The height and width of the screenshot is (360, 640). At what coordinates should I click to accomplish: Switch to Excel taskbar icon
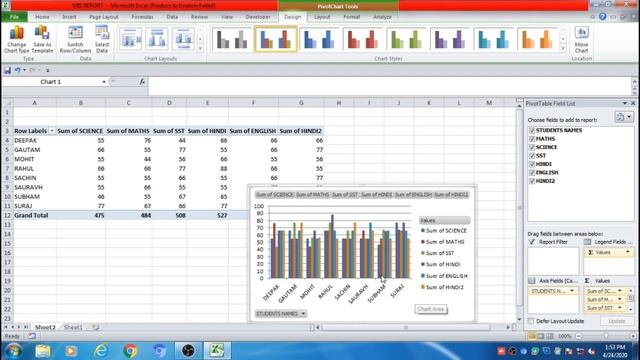[x=217, y=351]
